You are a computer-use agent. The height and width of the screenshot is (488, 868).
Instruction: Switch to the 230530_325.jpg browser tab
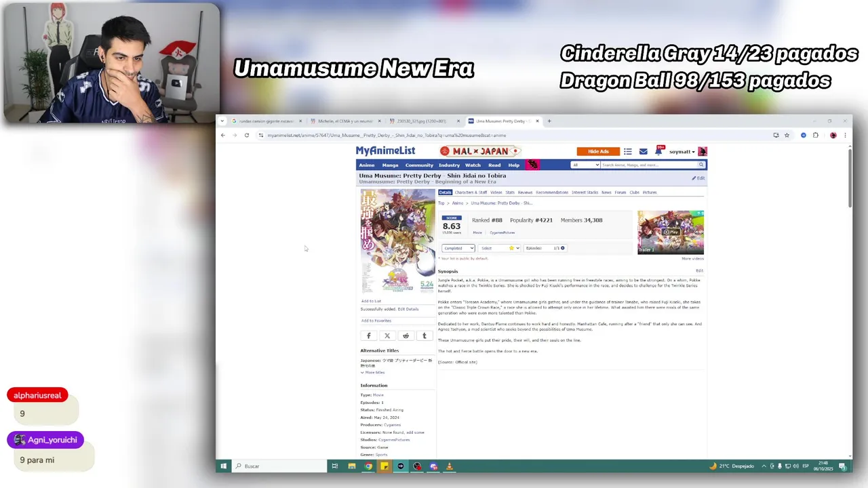[420, 121]
